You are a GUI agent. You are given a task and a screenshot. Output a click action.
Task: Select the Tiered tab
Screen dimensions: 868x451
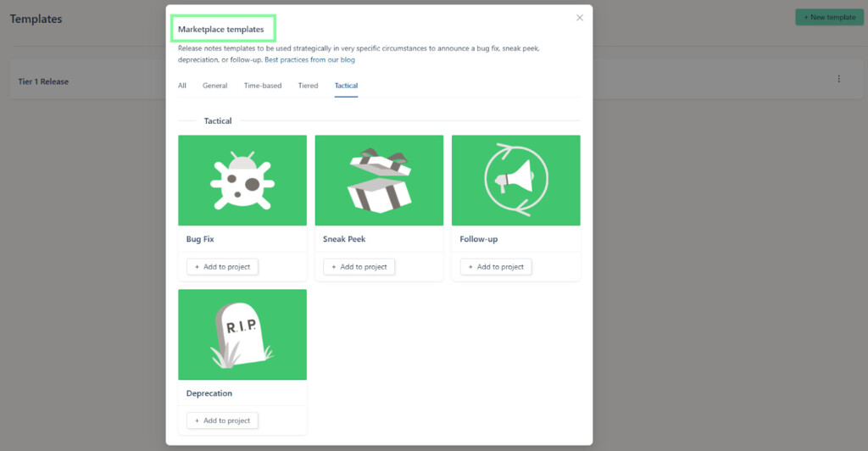[x=308, y=86]
